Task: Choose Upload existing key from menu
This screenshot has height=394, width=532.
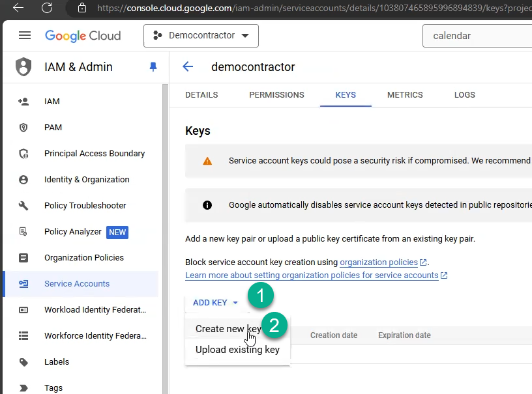Action: coord(237,350)
